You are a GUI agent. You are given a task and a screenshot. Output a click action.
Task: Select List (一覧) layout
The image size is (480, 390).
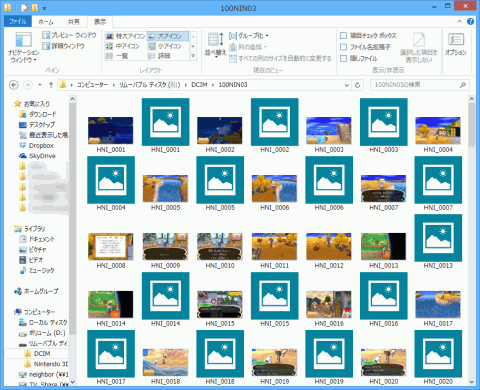tap(117, 56)
